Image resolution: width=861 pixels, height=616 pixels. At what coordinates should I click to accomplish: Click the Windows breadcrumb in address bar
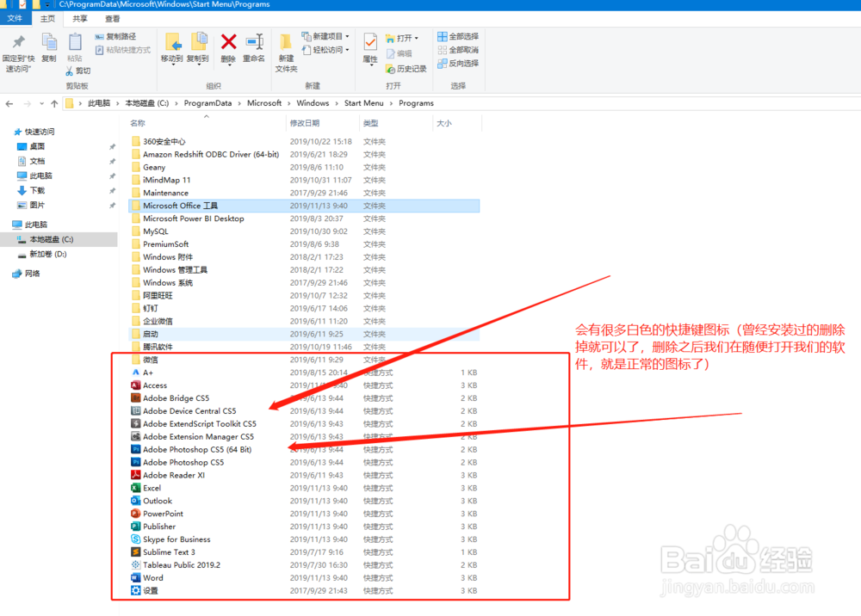click(313, 103)
